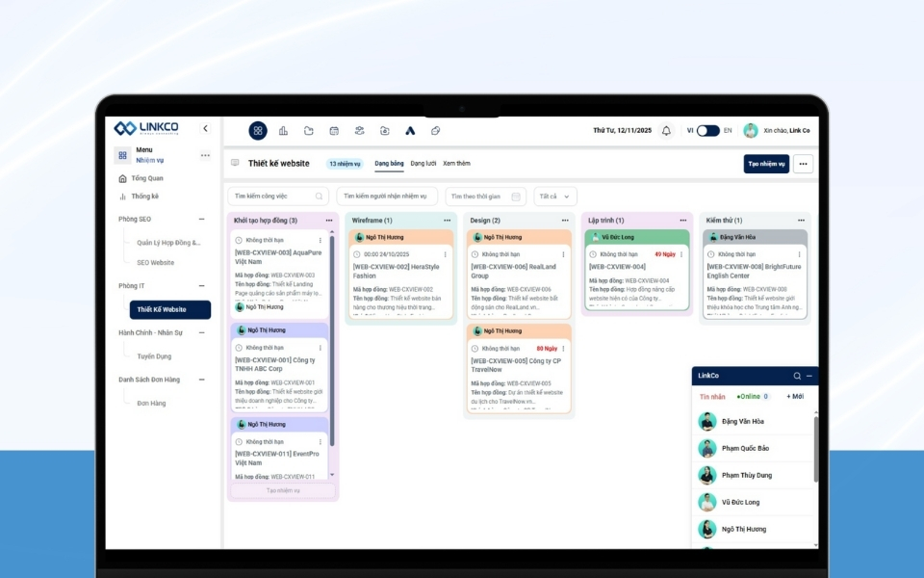
Task: Click the folder icon in top toolbar
Action: [309, 131]
